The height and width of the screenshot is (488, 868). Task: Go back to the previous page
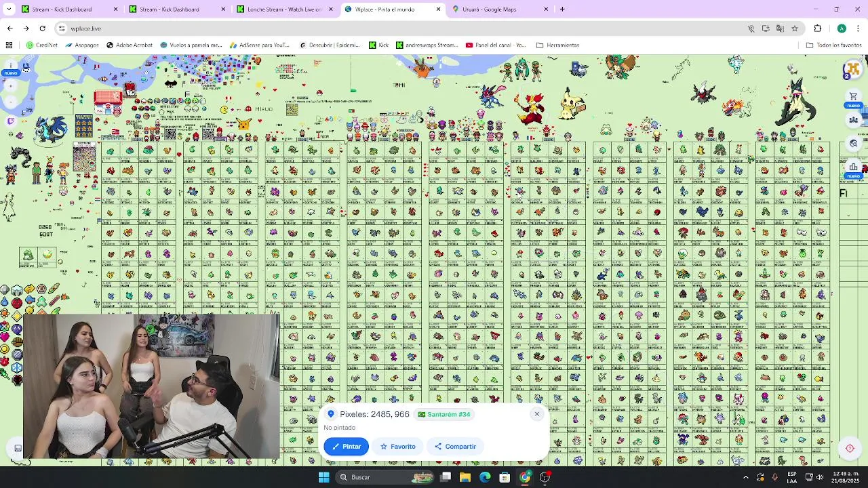(9, 28)
